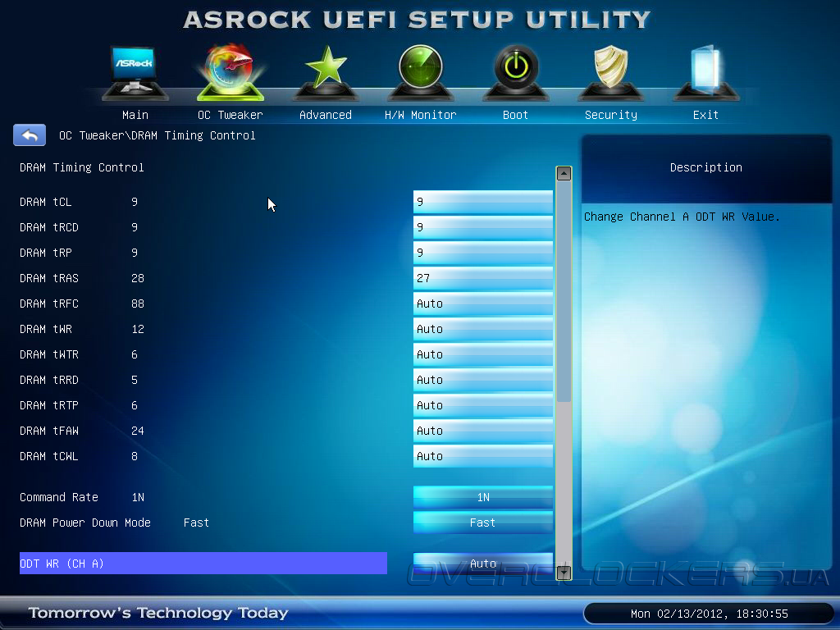This screenshot has width=840, height=630.
Task: Edit the DRAM tRCD value field
Action: pos(483,227)
